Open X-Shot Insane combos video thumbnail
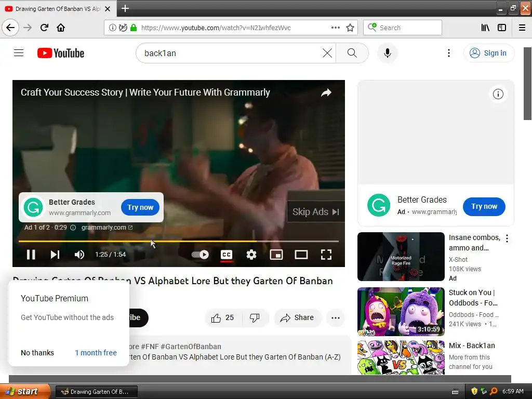This screenshot has height=399, width=532. (401, 257)
